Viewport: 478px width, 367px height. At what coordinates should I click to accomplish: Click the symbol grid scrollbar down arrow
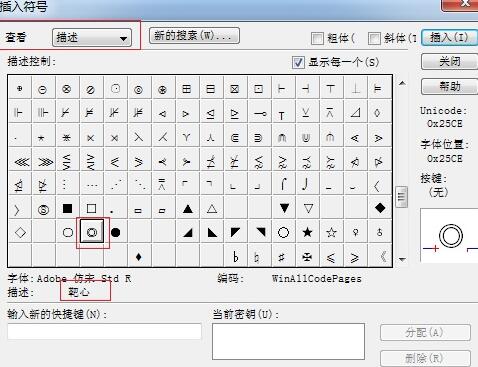(x=402, y=259)
